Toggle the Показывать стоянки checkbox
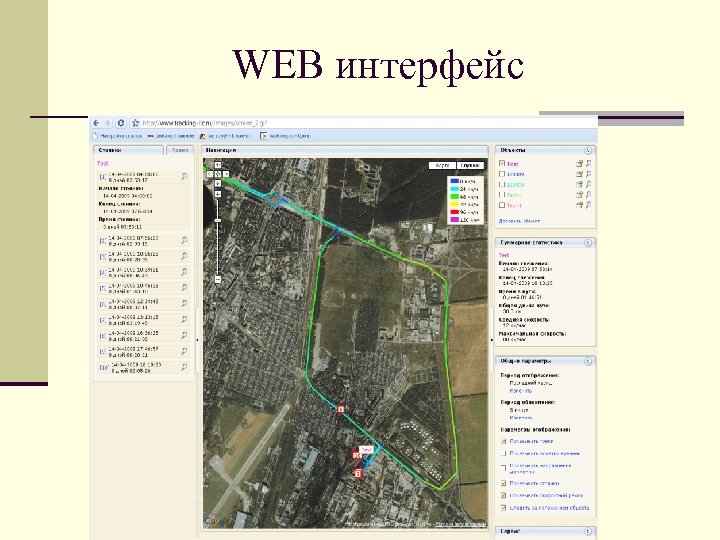Image resolution: width=720 pixels, height=540 pixels. point(503,483)
